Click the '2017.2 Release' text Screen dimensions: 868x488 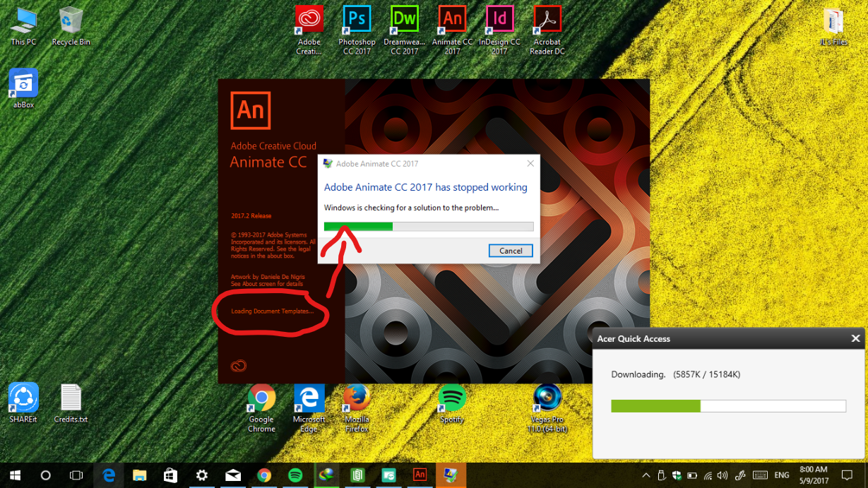(x=251, y=216)
